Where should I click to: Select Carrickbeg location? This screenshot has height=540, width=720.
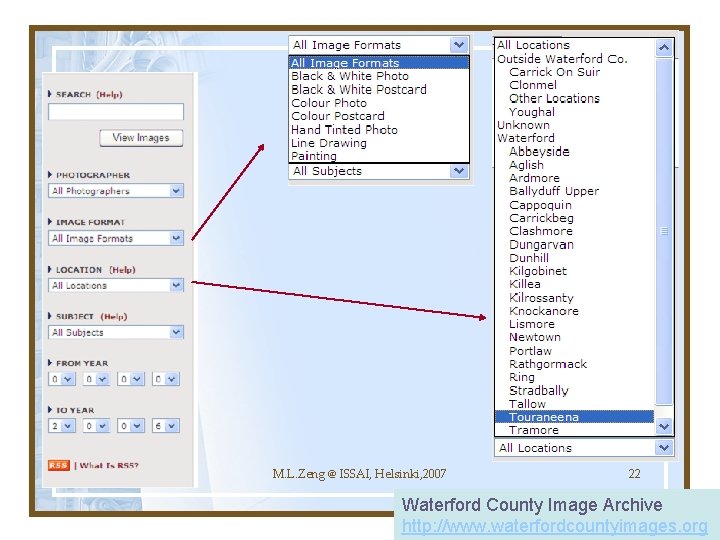[574, 218]
